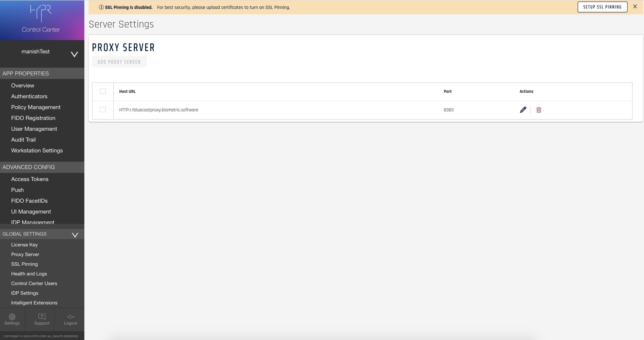Viewport: 644px width, 340px height.
Task: Check the bluecoatproxy row checkbox
Action: pyautogui.click(x=103, y=109)
